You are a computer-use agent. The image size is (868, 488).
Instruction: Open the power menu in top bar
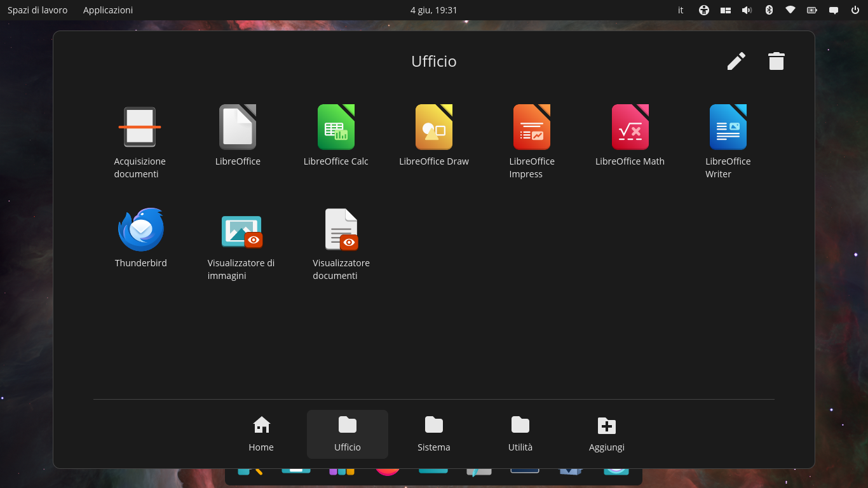click(x=855, y=10)
